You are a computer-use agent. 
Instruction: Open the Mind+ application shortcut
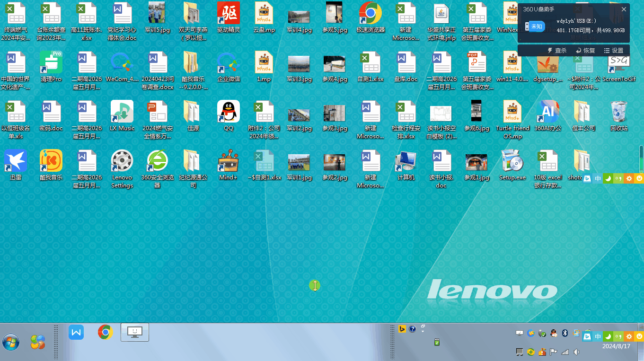pos(229,165)
